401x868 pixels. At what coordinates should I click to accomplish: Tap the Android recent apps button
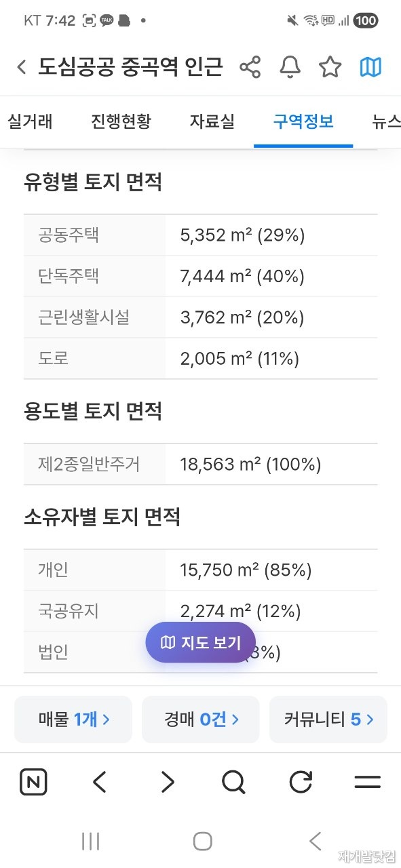pyautogui.click(x=90, y=842)
